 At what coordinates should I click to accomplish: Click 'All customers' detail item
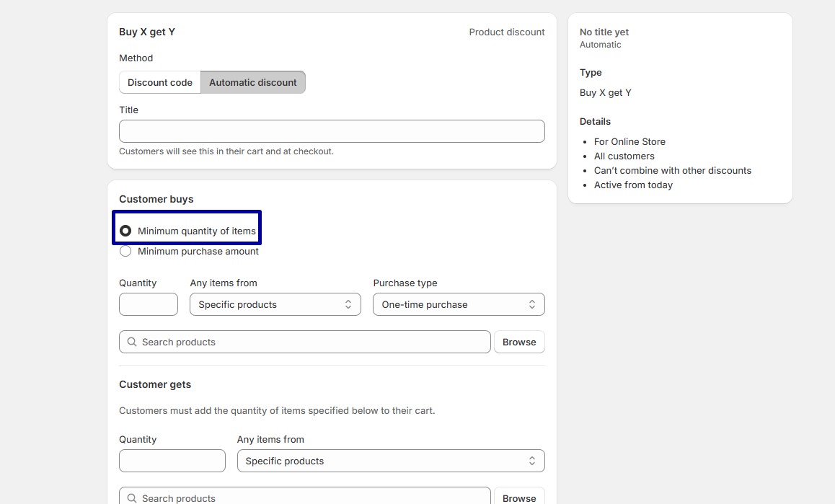624,156
